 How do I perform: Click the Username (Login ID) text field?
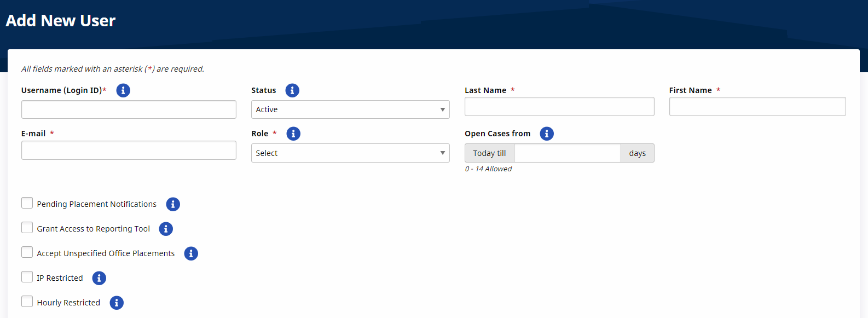tap(129, 109)
